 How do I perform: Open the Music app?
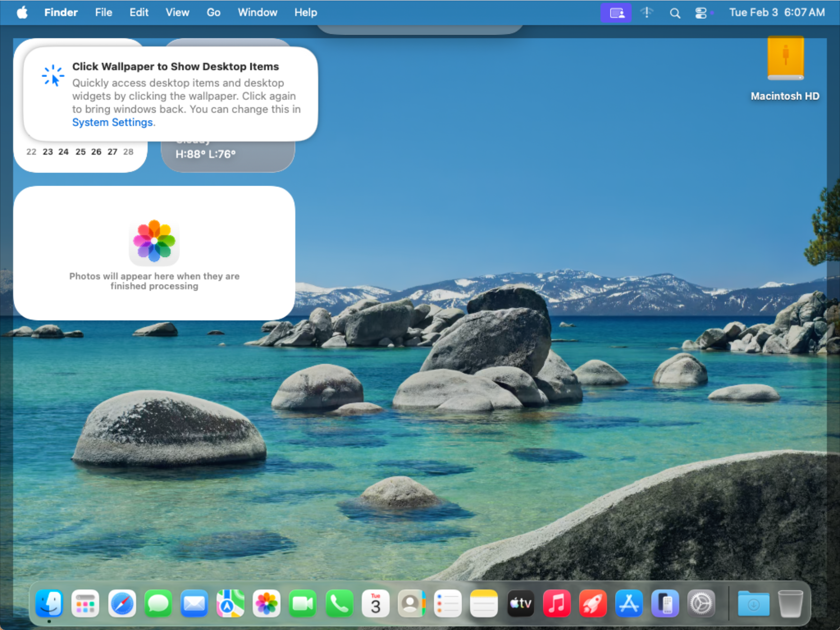point(556,604)
